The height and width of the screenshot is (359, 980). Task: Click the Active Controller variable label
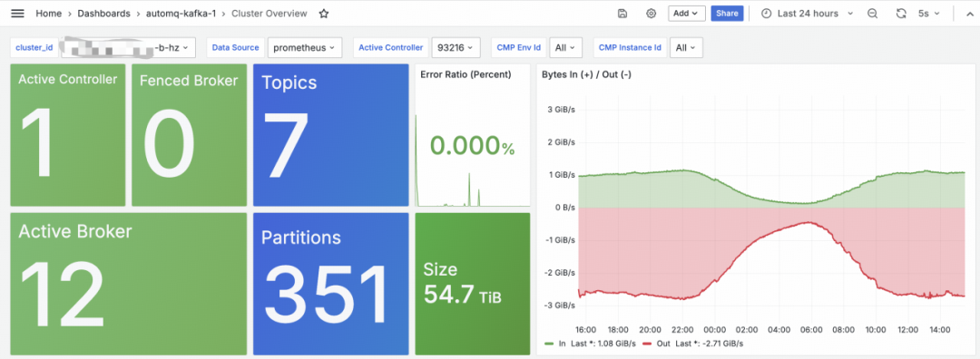[x=390, y=47]
